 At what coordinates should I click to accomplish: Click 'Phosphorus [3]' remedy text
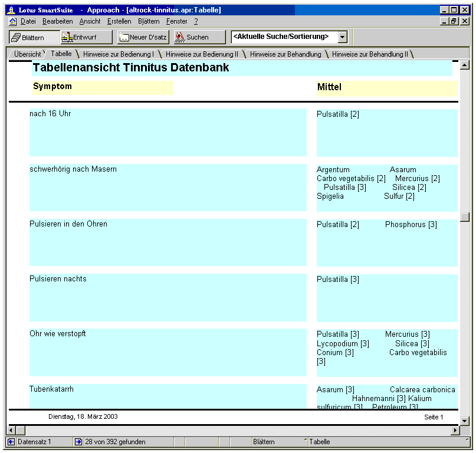[x=411, y=225]
